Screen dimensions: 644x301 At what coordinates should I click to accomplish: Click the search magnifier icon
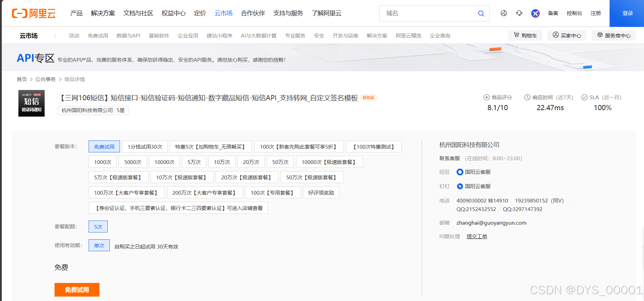[x=481, y=13]
